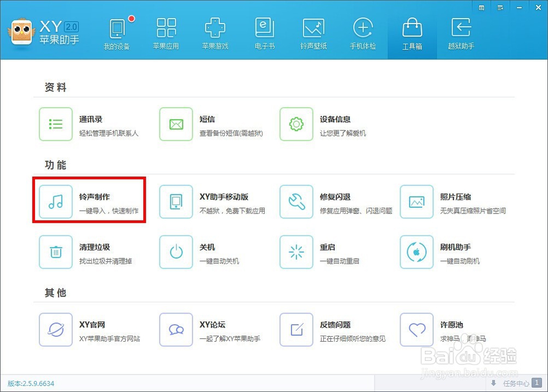Switch to the 苹果应用 tab
The image size is (548, 392).
165,34
